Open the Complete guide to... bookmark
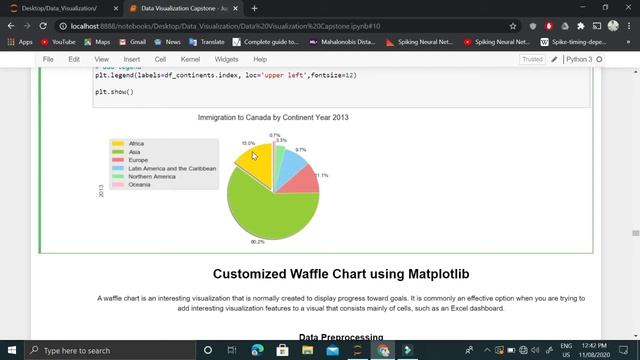640x360 pixels. pos(266,42)
